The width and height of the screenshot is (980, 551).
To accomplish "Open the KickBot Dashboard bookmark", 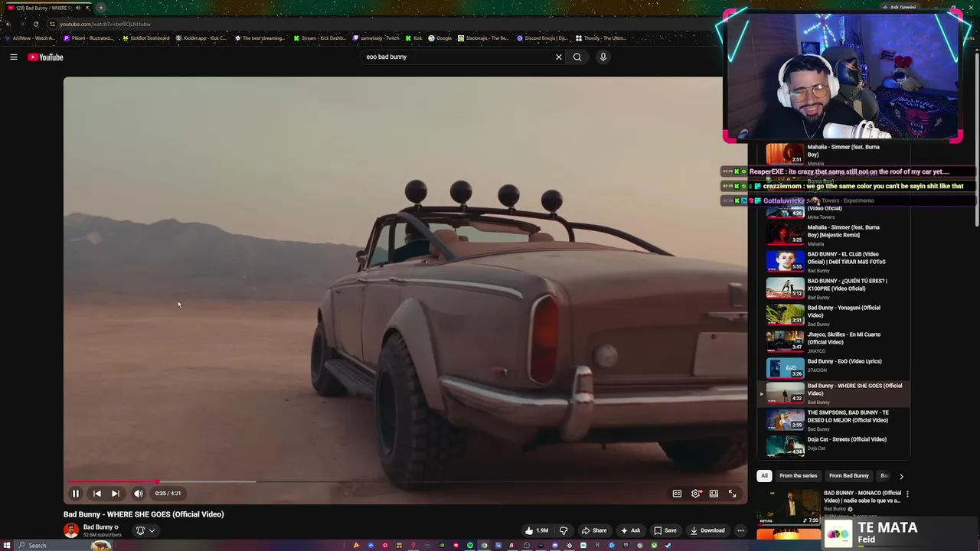I will 146,37.
